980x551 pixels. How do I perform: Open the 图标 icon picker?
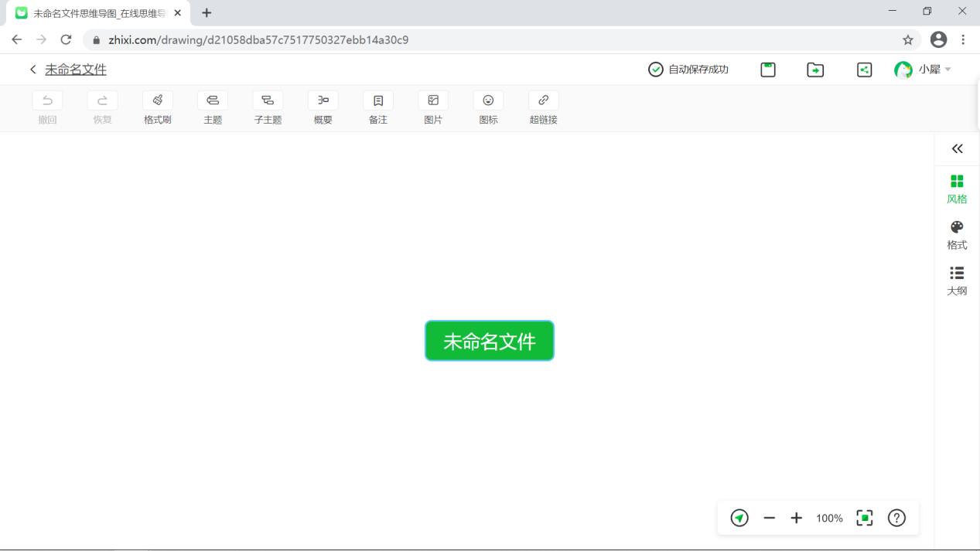point(488,108)
